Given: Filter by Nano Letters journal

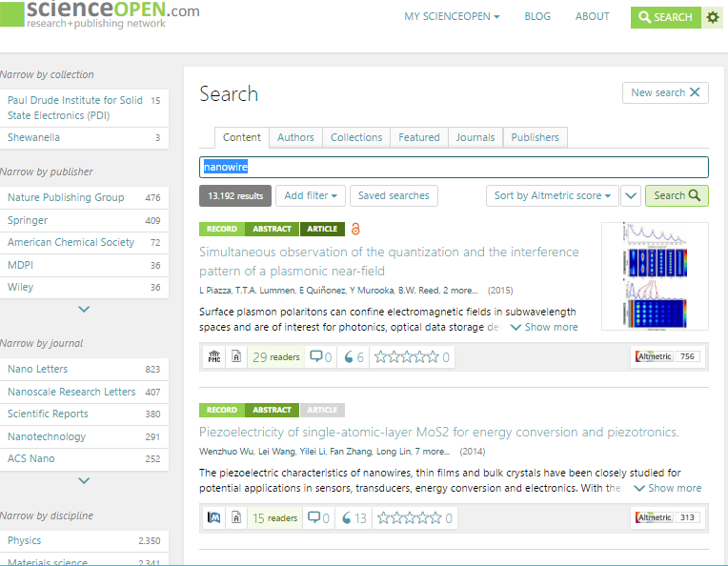Looking at the screenshot, I should click(x=84, y=369).
